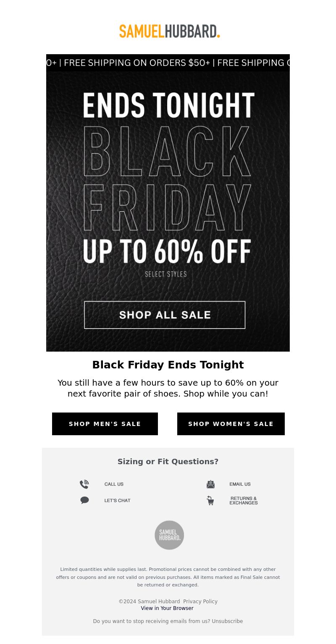Click the Black Friday outlined headline image

point(167,179)
